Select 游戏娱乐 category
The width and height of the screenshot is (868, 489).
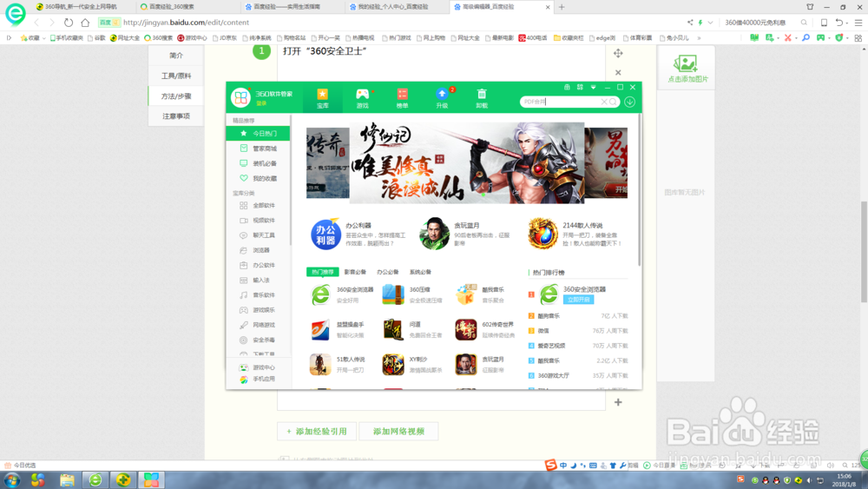258,310
